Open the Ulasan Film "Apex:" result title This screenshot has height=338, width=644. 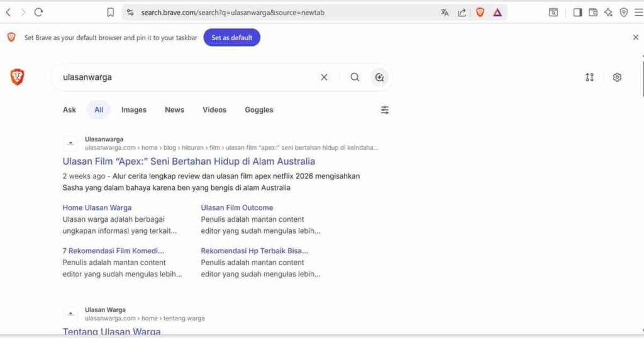coord(189,161)
